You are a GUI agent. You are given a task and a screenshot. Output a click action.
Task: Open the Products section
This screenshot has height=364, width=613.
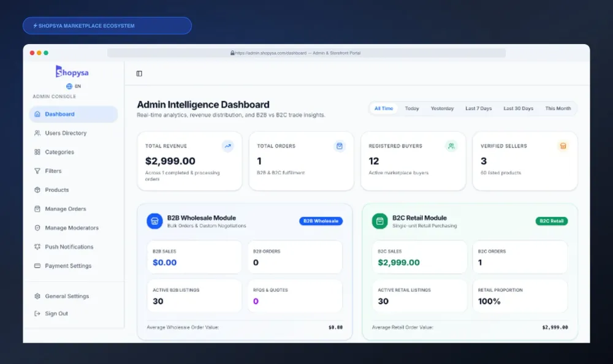(x=74, y=190)
